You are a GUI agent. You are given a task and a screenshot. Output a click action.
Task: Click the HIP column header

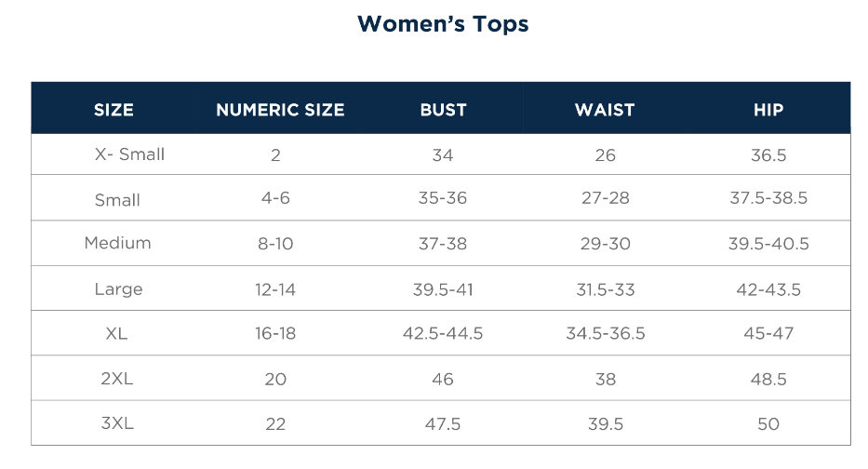point(768,110)
